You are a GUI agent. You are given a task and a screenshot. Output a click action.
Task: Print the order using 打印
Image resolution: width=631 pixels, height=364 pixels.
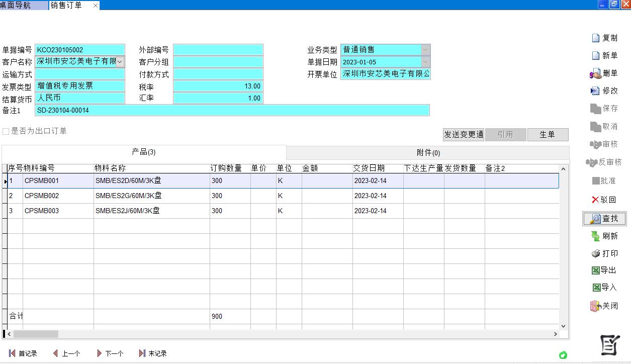(604, 254)
